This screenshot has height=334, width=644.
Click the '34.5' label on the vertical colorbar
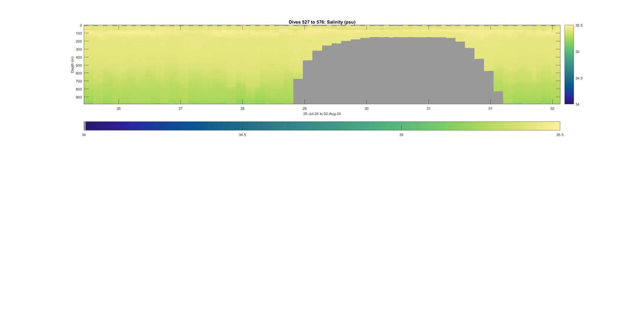(x=579, y=78)
